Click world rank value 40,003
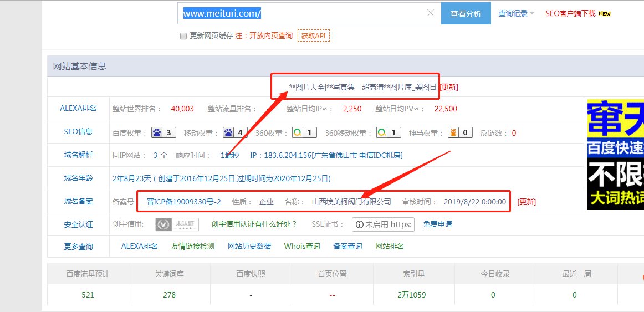644x312 pixels. [182, 109]
